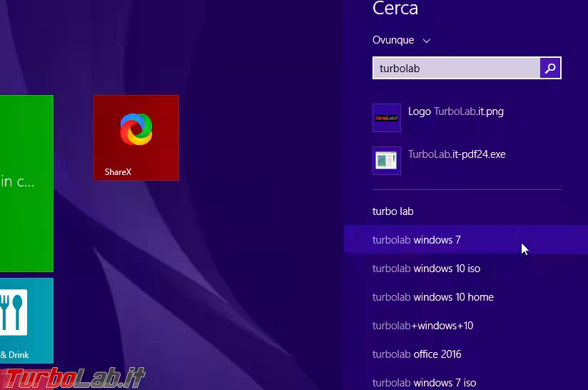Image resolution: width=588 pixels, height=390 pixels.
Task: Focus the search box containing turbolab
Action: click(x=457, y=68)
